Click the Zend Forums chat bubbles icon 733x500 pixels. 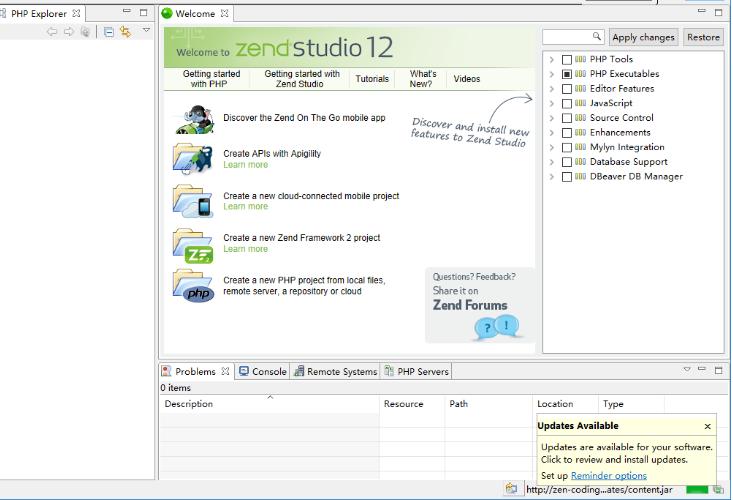click(498, 327)
